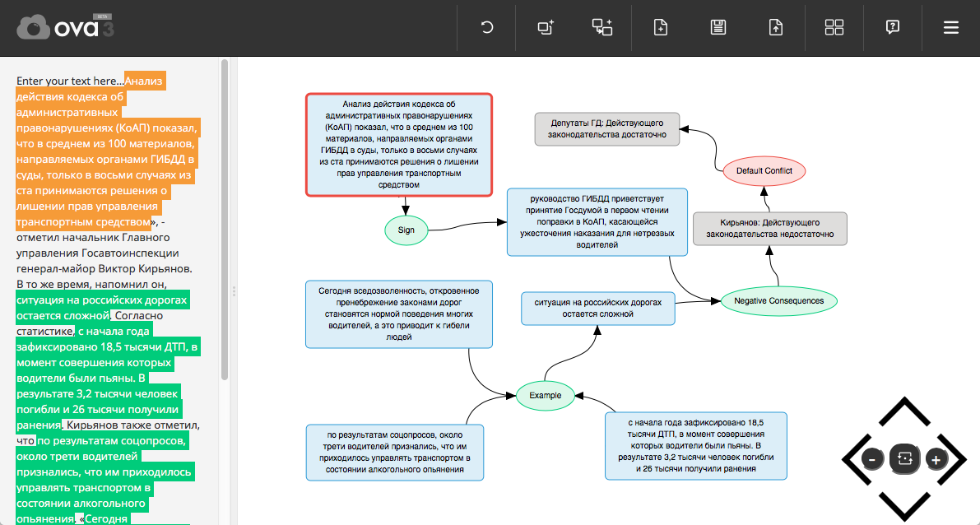Select the с начала года ДТП node
Screen dimensions: 980x525
695,446
